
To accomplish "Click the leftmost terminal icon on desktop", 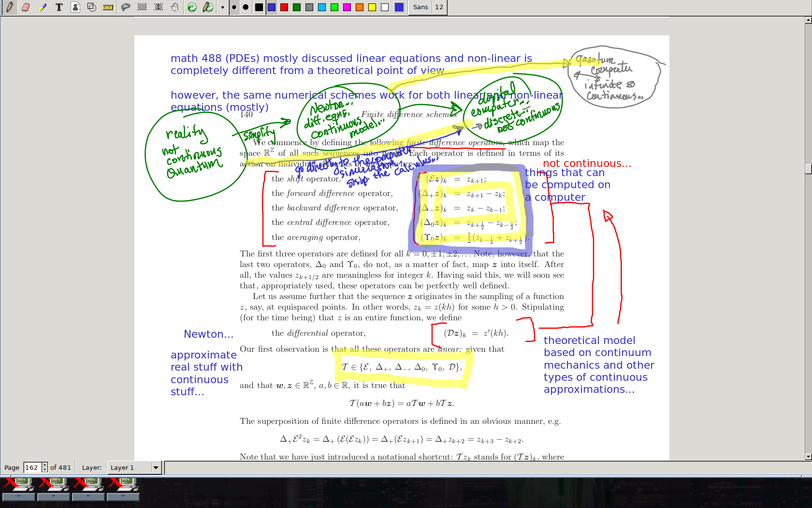I will point(19,485).
